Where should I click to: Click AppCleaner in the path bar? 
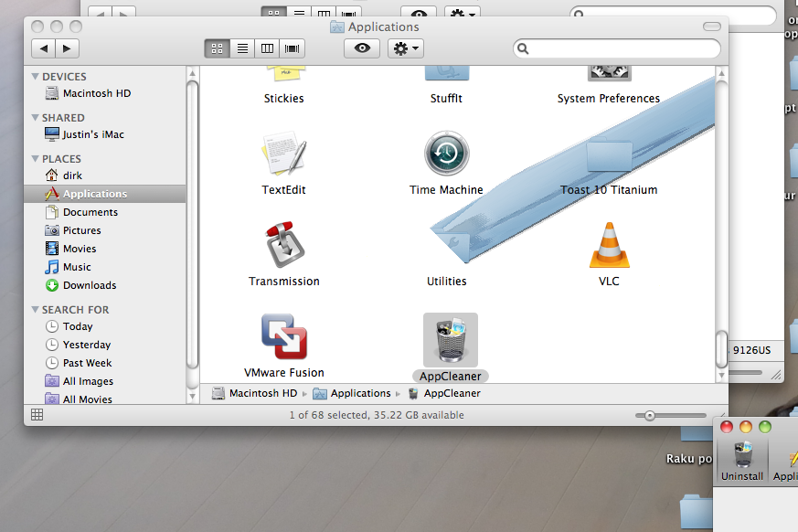click(444, 394)
